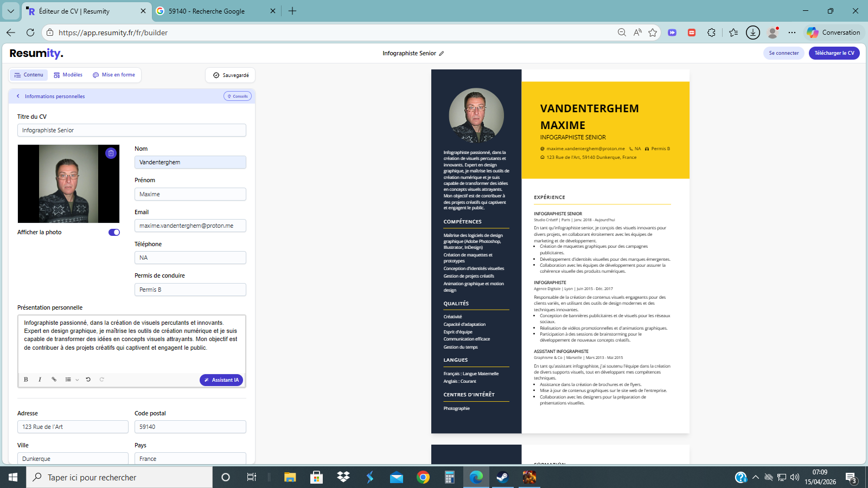This screenshot has height=488, width=868.
Task: Click the Se connecter button
Action: click(x=783, y=53)
